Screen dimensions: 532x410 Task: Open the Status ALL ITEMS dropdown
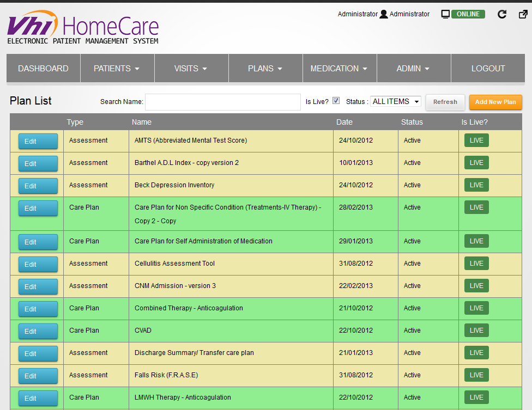click(396, 101)
